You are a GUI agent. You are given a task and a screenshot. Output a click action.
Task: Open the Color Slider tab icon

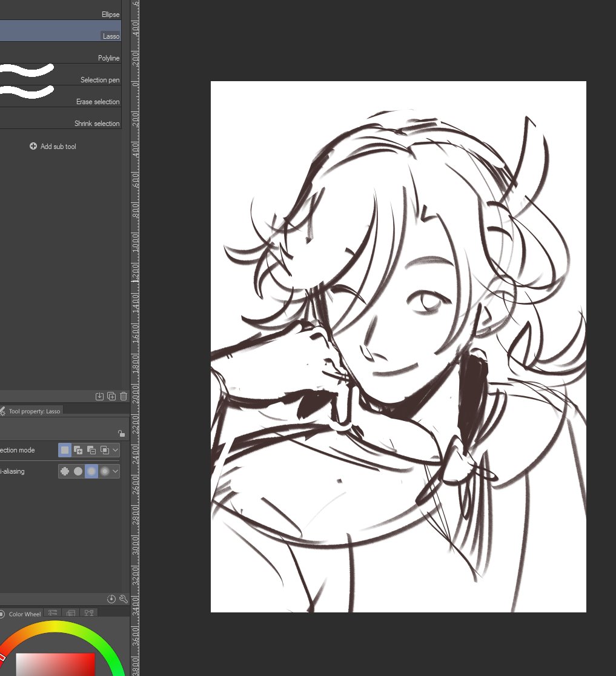(x=53, y=612)
